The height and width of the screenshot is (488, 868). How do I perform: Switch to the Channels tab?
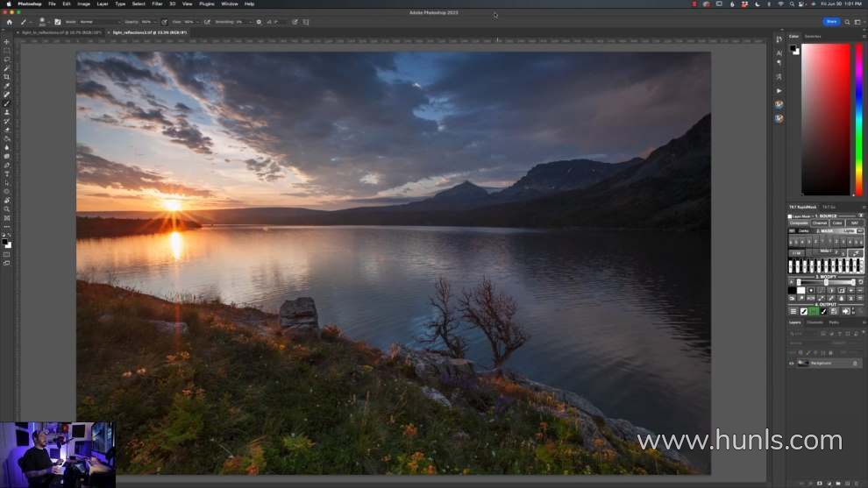(815, 322)
